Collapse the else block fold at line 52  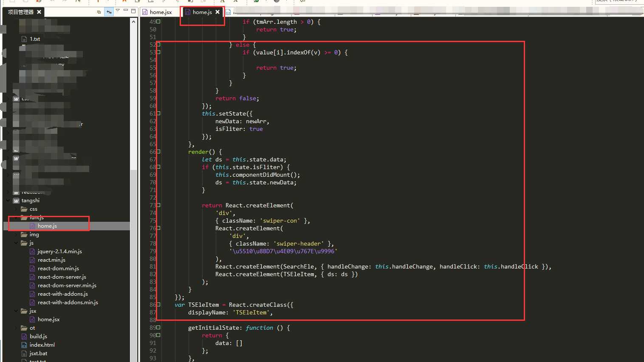[x=158, y=44]
